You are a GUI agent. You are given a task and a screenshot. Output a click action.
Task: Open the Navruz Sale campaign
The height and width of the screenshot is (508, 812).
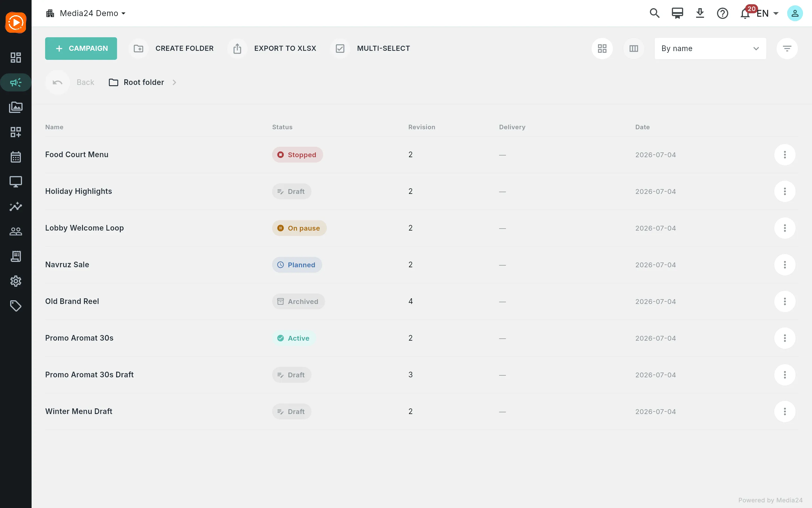coord(67,264)
